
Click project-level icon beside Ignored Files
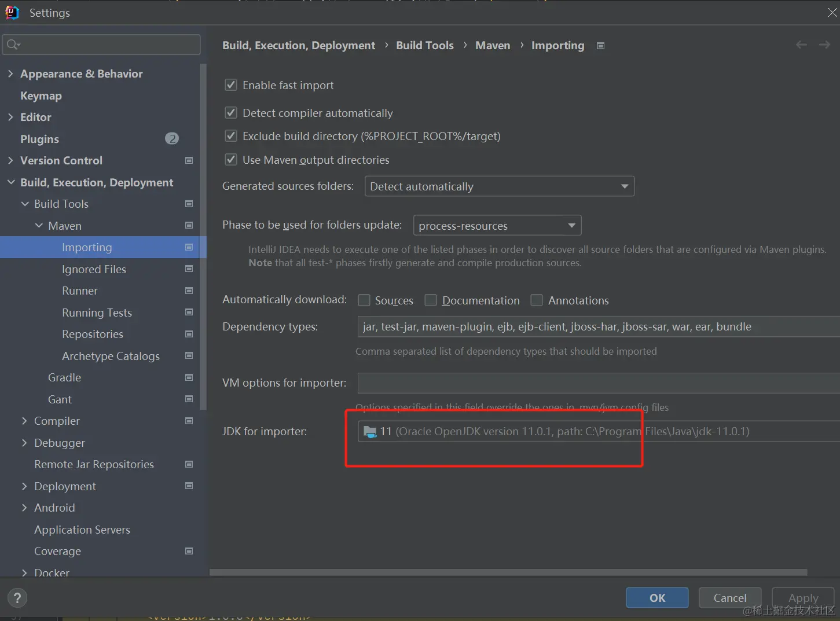[189, 269]
